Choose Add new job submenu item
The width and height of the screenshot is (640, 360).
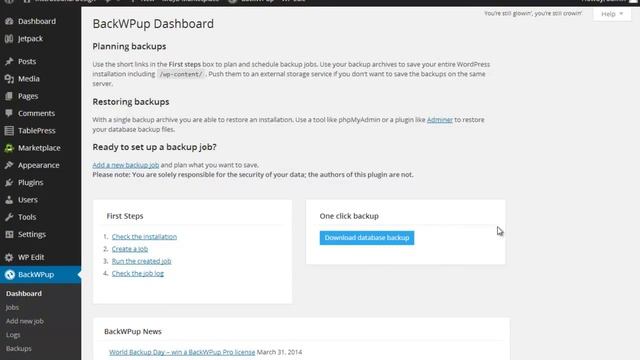click(24, 321)
